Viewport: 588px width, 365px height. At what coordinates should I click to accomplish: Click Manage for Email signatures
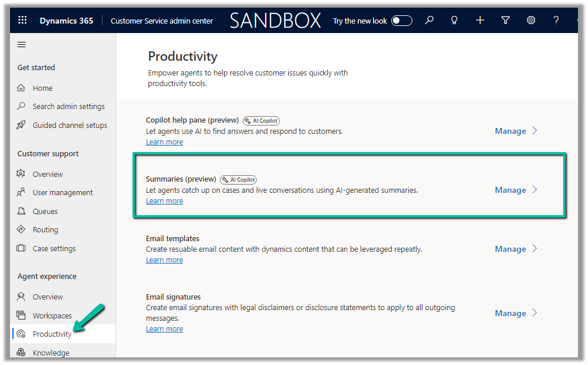tap(510, 313)
